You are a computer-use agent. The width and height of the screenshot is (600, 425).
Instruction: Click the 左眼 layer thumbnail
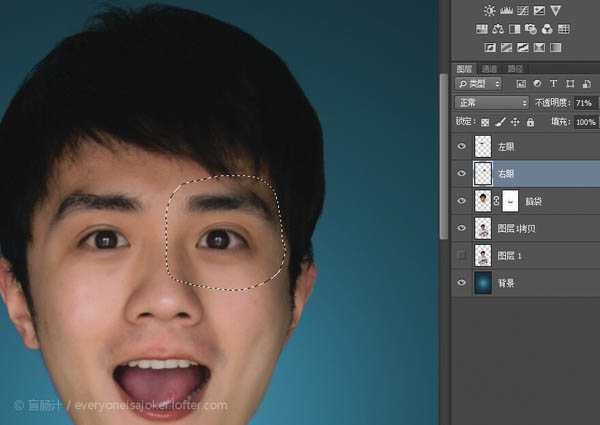[483, 146]
